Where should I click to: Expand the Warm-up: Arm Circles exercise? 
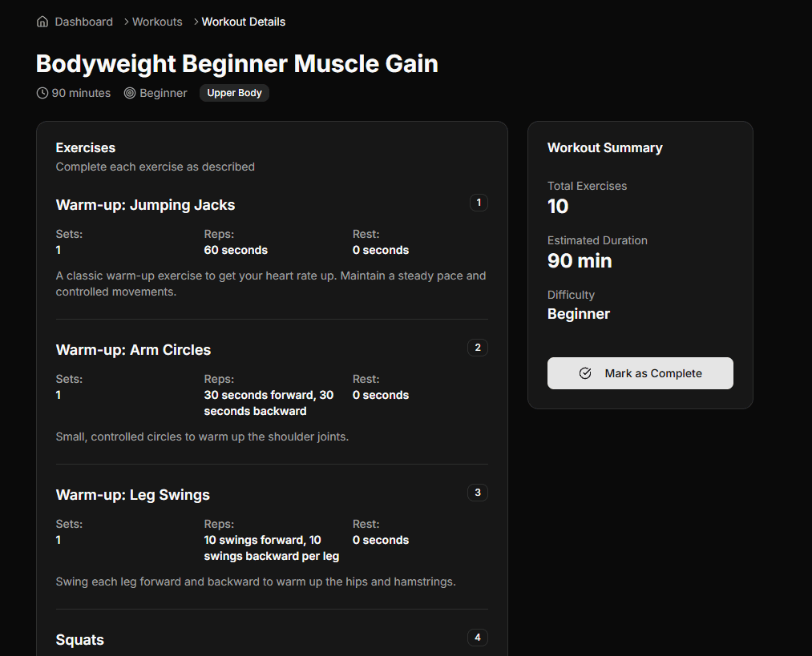pyautogui.click(x=133, y=350)
